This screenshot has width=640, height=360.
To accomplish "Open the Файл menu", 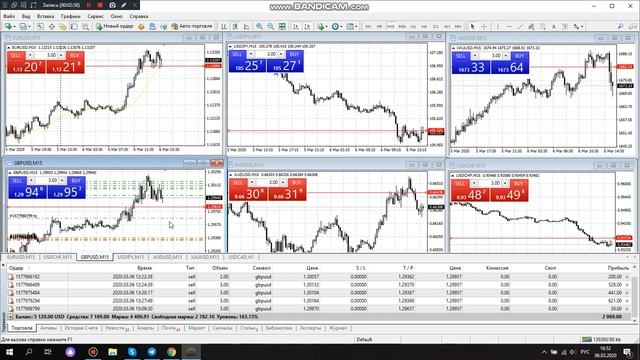I will (x=9, y=16).
